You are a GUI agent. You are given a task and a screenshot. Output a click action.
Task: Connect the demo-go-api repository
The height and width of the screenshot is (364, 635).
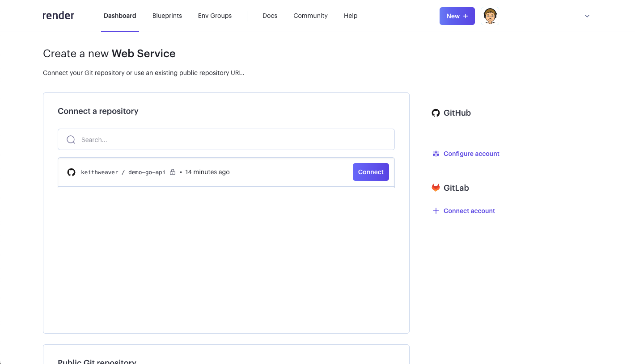371,172
